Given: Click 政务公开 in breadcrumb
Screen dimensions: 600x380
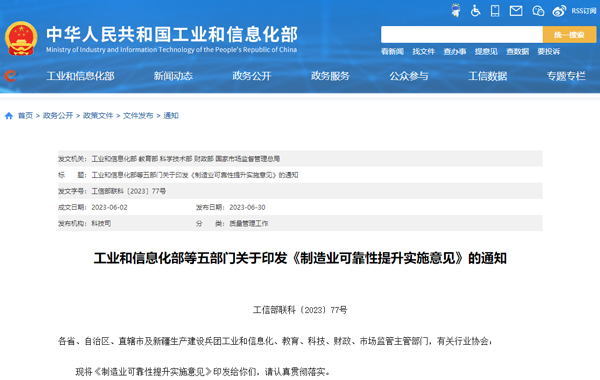Looking at the screenshot, I should pos(58,116).
